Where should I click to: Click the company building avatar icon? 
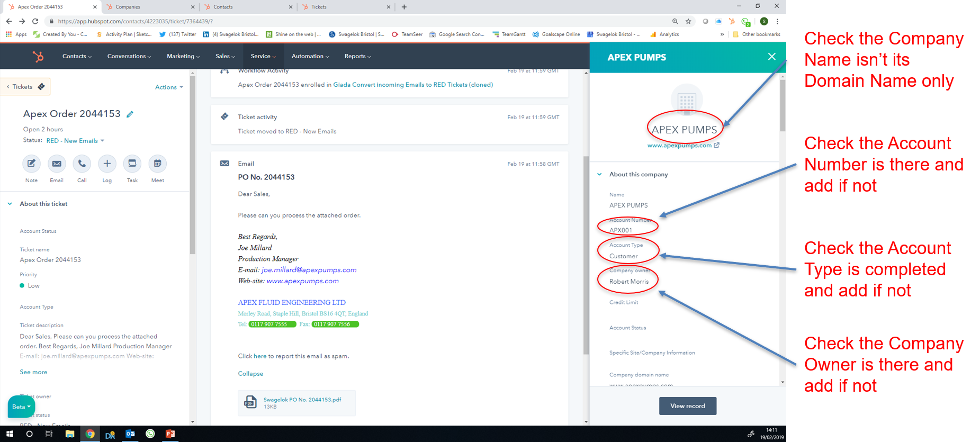click(x=687, y=99)
